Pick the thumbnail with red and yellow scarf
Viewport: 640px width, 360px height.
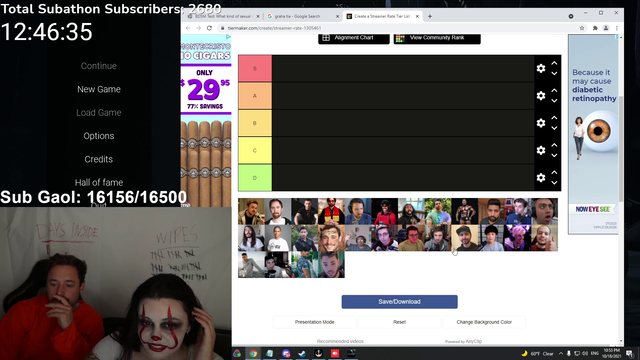click(331, 211)
